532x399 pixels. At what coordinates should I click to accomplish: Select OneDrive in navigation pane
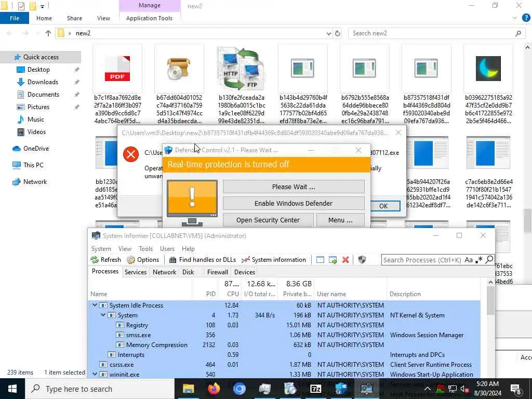tap(36, 148)
